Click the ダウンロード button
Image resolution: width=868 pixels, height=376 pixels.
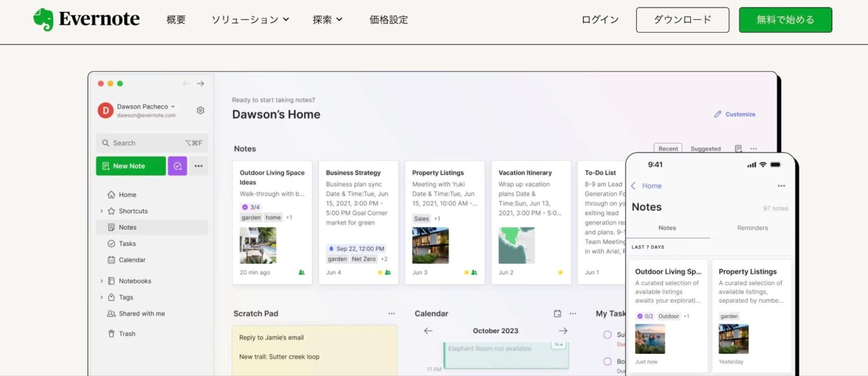tap(682, 20)
